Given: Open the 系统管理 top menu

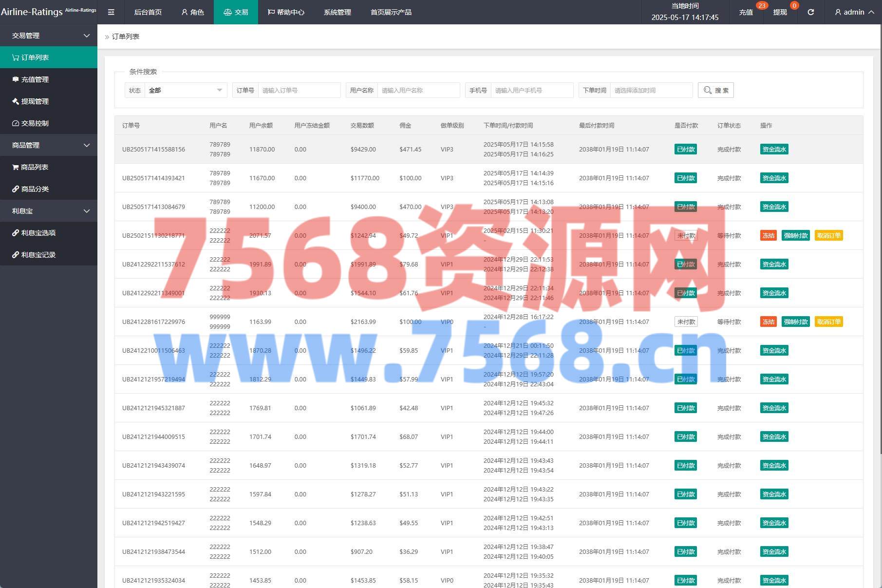Looking at the screenshot, I should point(337,12).
